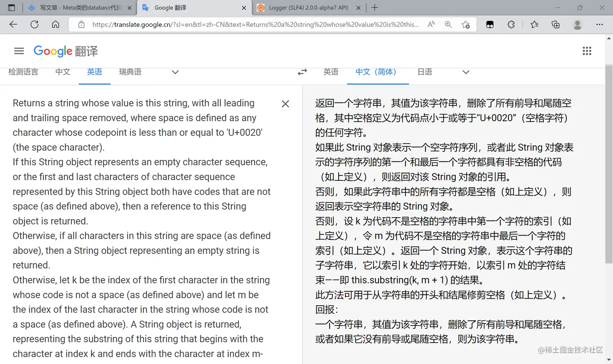Image resolution: width=613 pixels, height=364 pixels.
Task: Open the Collections panel
Action: coord(555,24)
